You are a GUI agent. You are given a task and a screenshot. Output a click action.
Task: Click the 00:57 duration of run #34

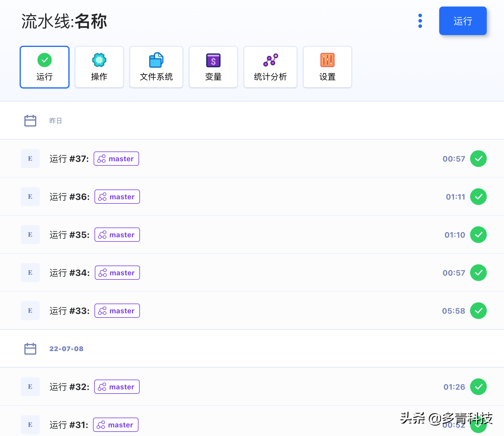coord(454,273)
